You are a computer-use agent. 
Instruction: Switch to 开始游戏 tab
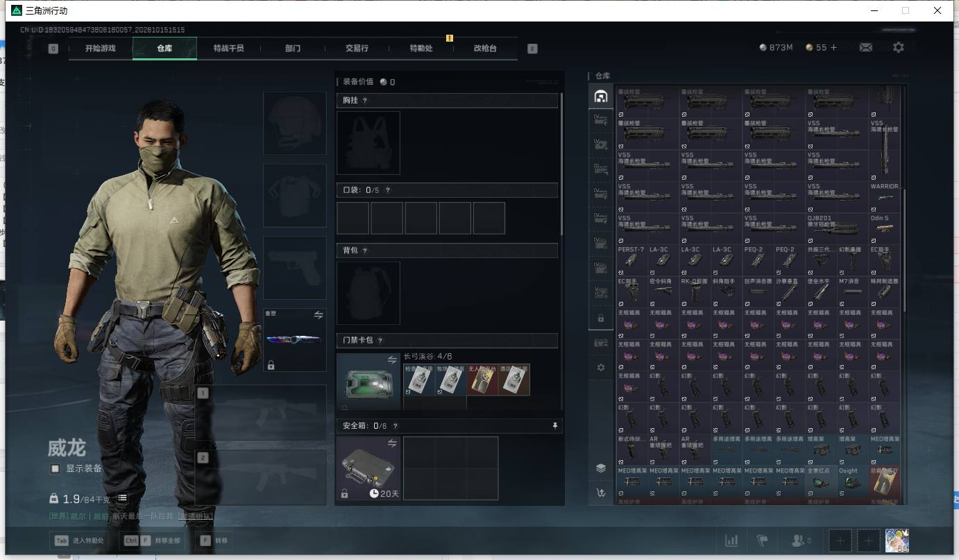tap(101, 49)
